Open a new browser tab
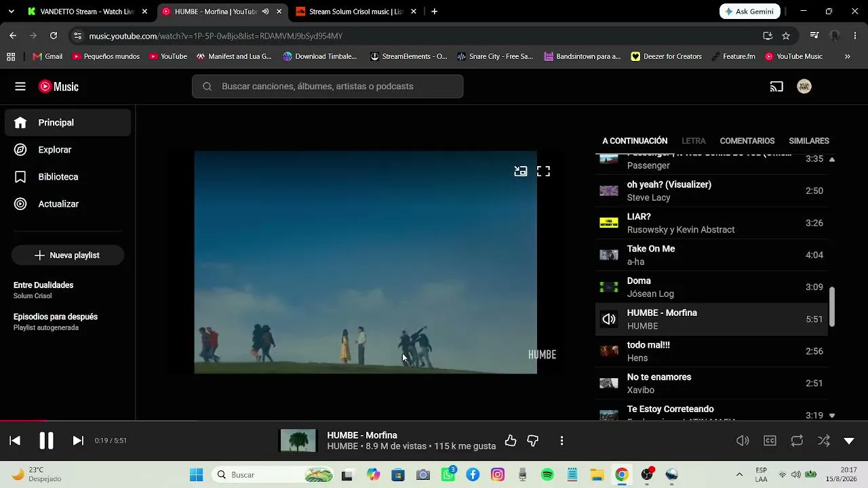Image resolution: width=868 pixels, height=488 pixels. (x=434, y=12)
